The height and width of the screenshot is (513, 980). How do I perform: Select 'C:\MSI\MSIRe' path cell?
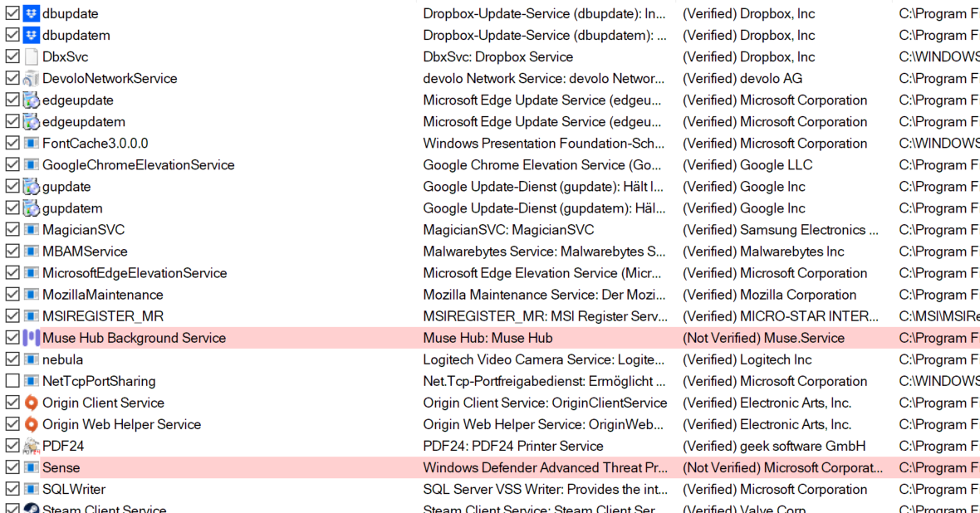(x=939, y=316)
